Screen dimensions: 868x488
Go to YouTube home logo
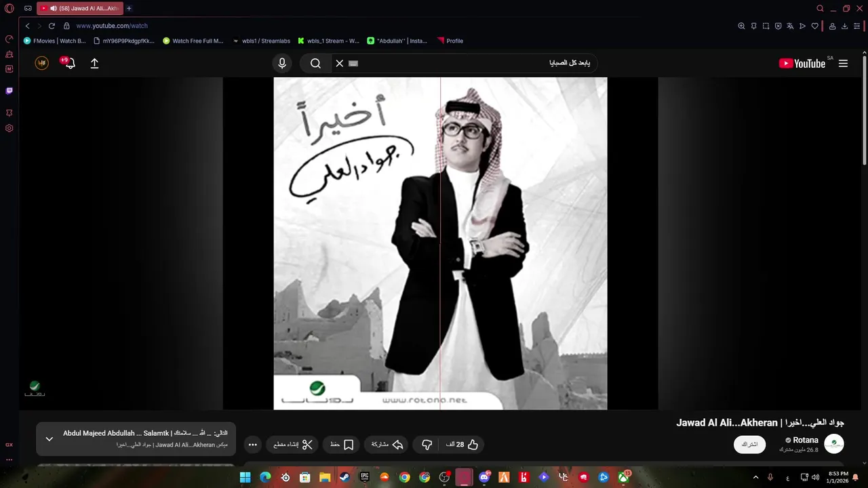(802, 63)
